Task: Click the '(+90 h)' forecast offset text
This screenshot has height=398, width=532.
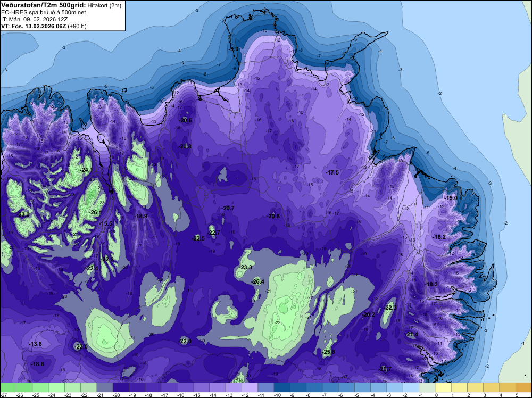Action: (x=77, y=26)
